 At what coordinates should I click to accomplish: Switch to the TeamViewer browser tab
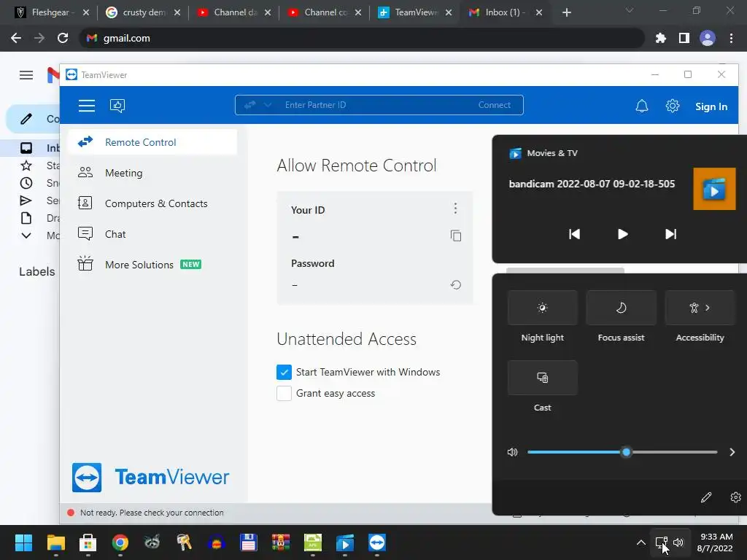(414, 12)
